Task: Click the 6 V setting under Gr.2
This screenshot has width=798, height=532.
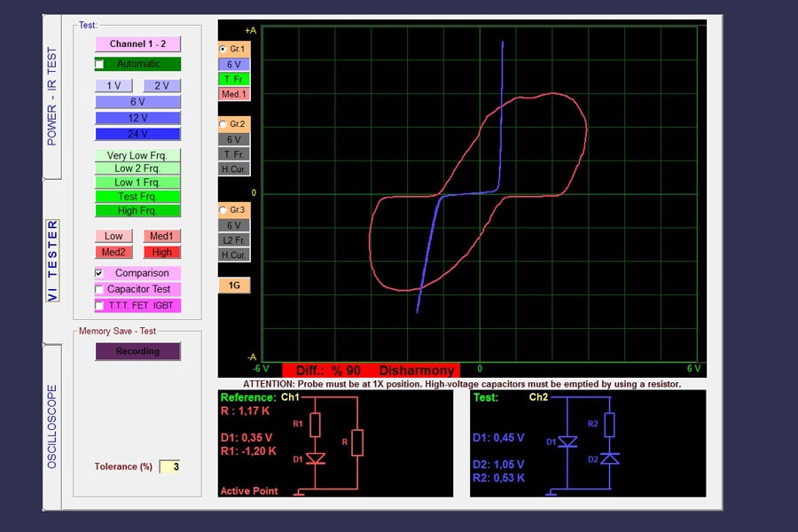Action: coord(234,139)
